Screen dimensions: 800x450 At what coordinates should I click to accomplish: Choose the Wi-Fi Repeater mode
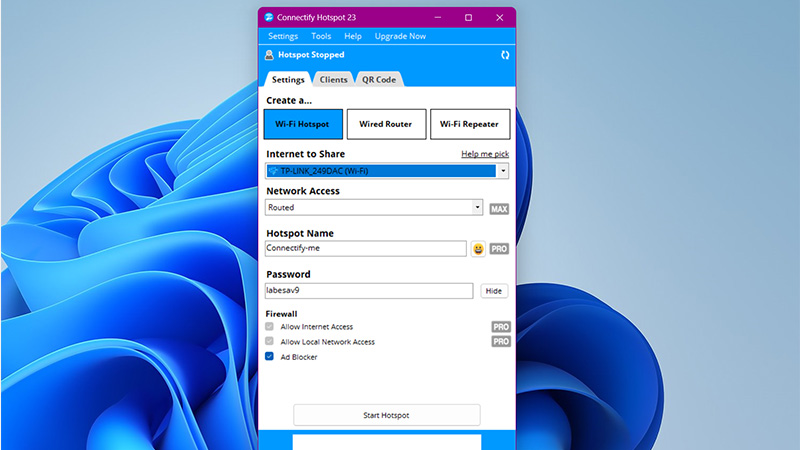pos(470,124)
